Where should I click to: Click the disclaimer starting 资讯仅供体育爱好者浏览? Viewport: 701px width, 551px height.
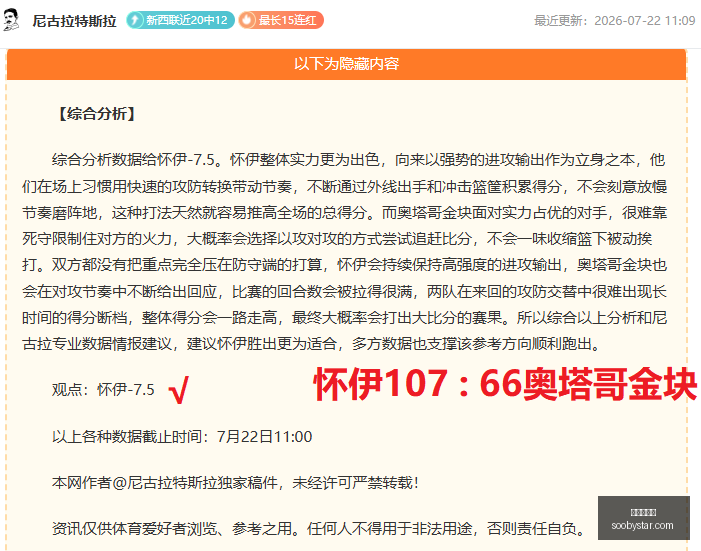pyautogui.click(x=319, y=529)
